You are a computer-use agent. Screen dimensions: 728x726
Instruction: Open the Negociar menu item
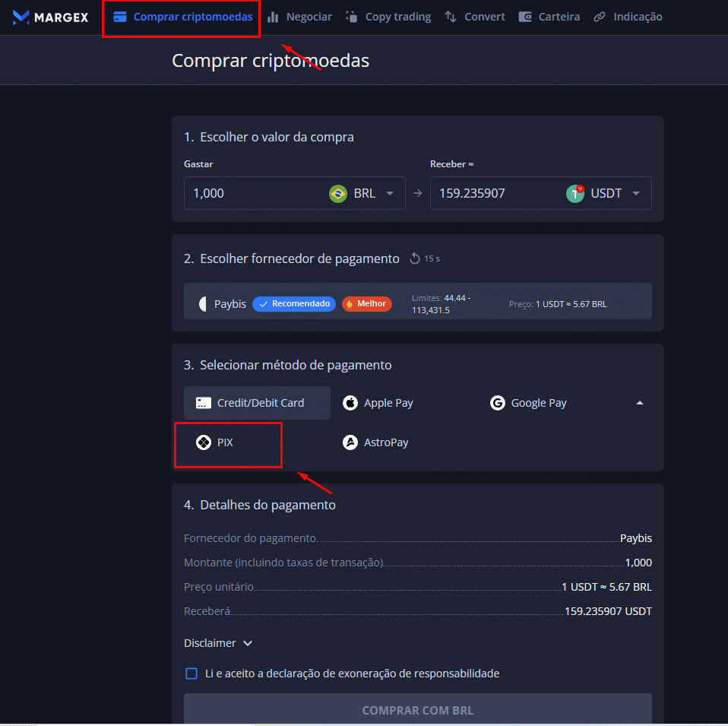(x=299, y=17)
